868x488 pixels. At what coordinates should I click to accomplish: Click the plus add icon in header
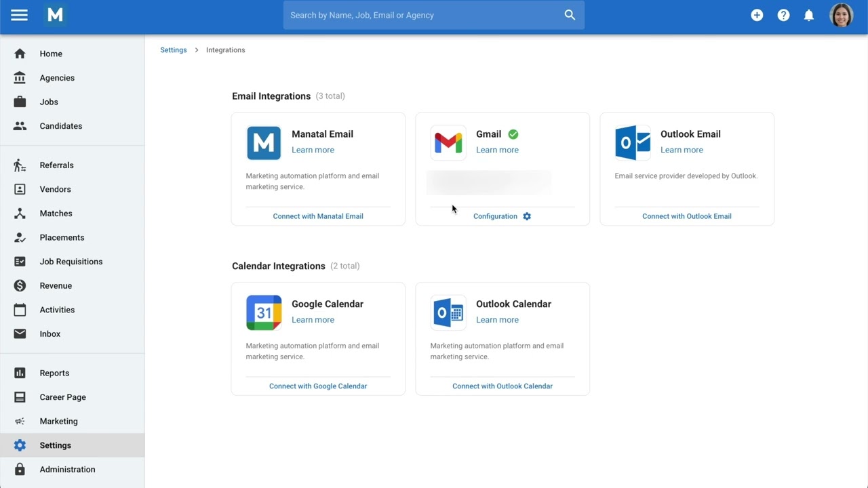point(757,15)
